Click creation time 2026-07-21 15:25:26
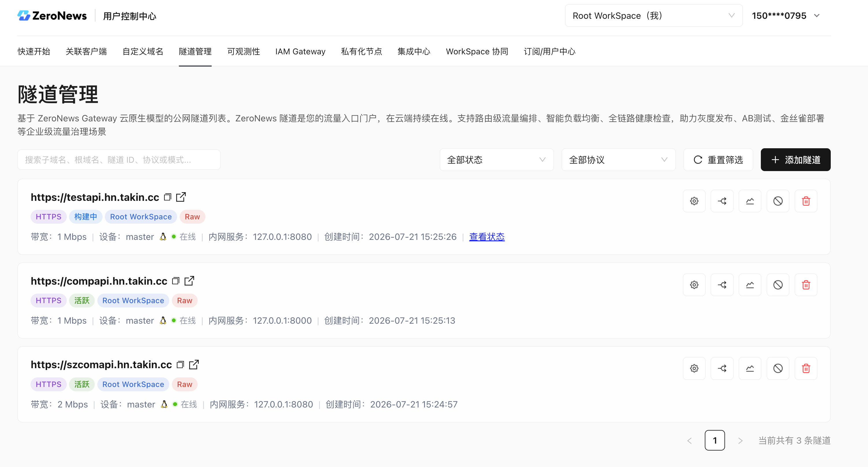The width and height of the screenshot is (868, 467). tap(413, 237)
